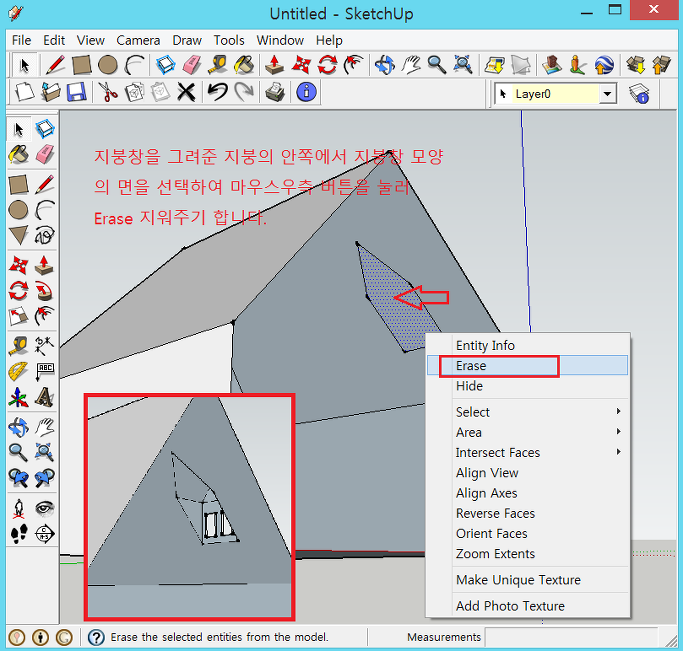Activate the Follow Me tool
The image size is (683, 651).
44,290
